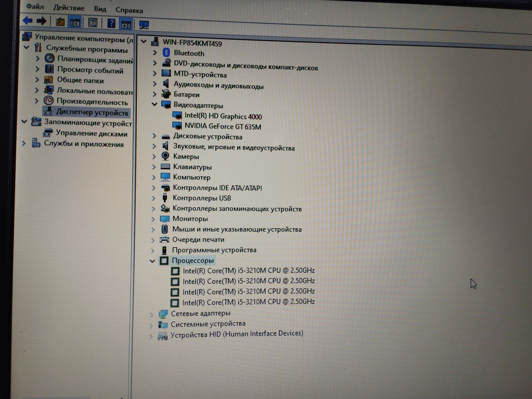The height and width of the screenshot is (399, 532).
Task: Open the Файл menu
Action: pyautogui.click(x=35, y=7)
